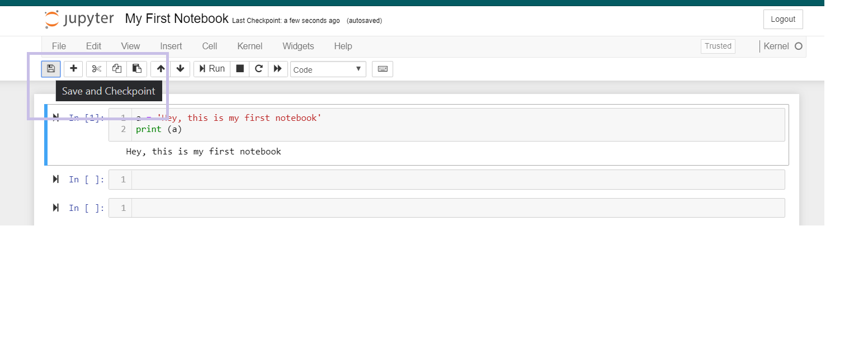The width and height of the screenshot is (868, 348).
Task: Copy the selected cells
Action: pos(116,69)
